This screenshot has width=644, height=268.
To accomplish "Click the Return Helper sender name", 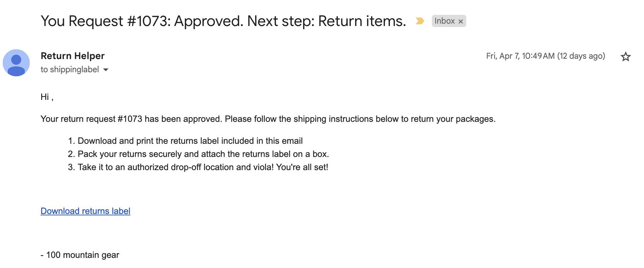I will click(x=73, y=56).
